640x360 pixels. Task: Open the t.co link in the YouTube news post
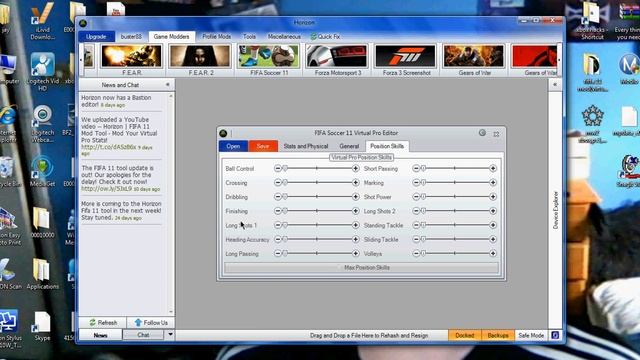coord(109,147)
